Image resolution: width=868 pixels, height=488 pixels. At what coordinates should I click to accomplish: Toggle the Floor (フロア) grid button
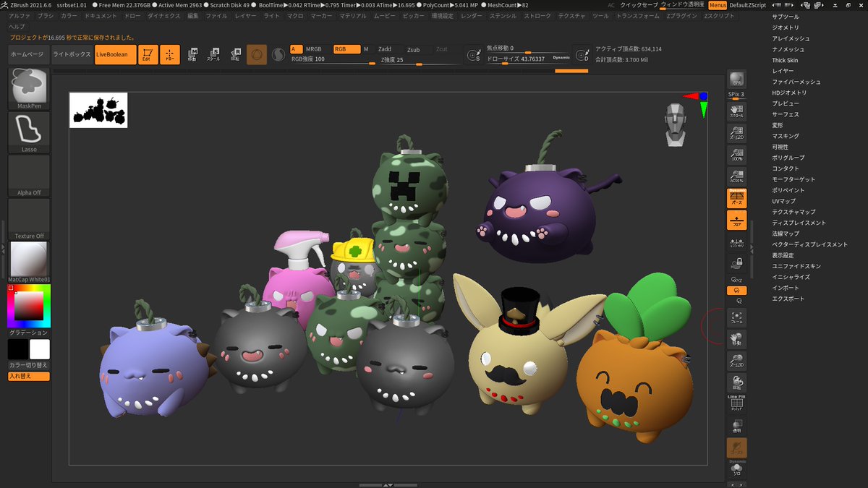(737, 221)
